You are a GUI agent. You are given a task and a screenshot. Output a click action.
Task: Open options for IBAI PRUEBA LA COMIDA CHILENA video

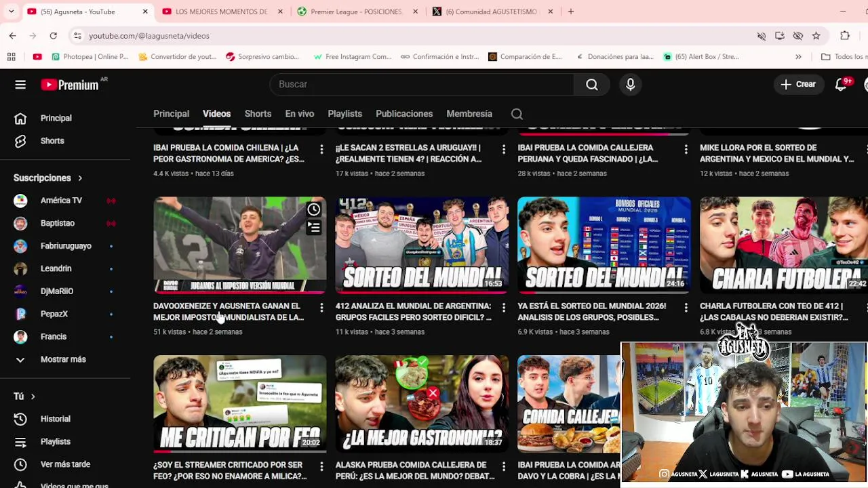(321, 149)
